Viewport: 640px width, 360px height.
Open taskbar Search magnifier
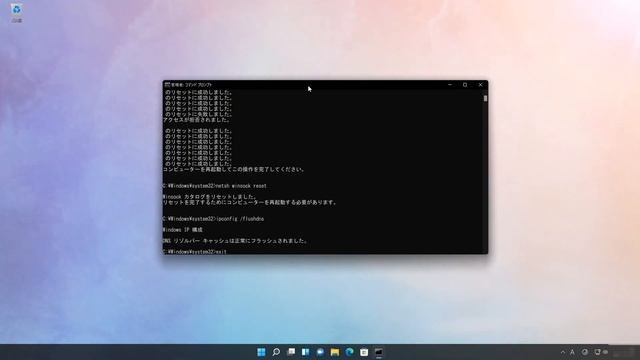(x=276, y=352)
